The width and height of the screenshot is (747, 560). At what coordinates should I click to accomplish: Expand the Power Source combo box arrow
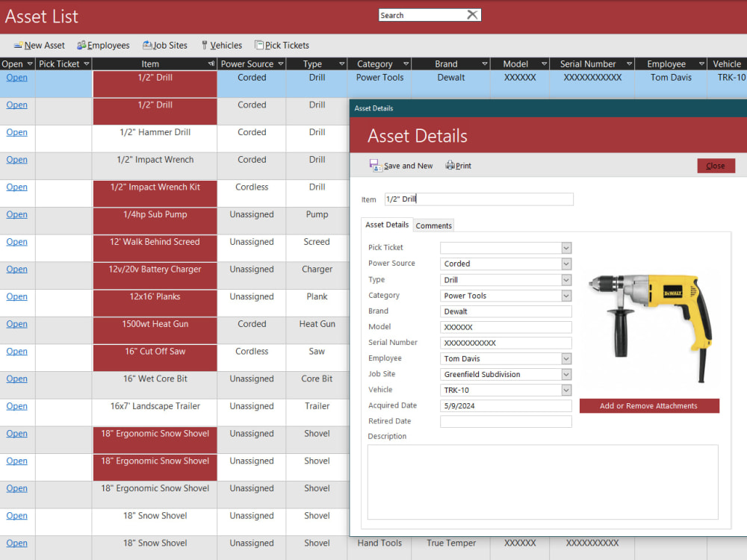point(566,264)
